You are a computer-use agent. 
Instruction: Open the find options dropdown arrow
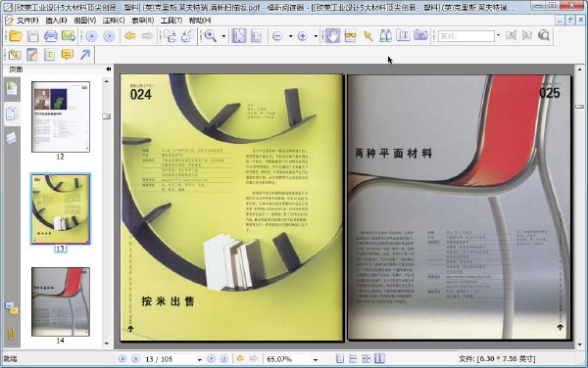[x=498, y=36]
